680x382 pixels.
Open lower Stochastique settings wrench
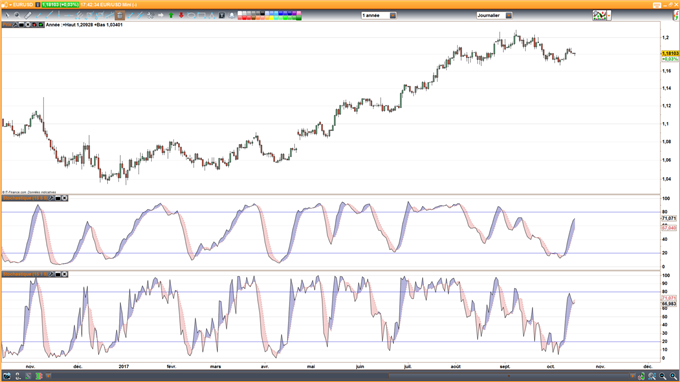(x=52, y=274)
